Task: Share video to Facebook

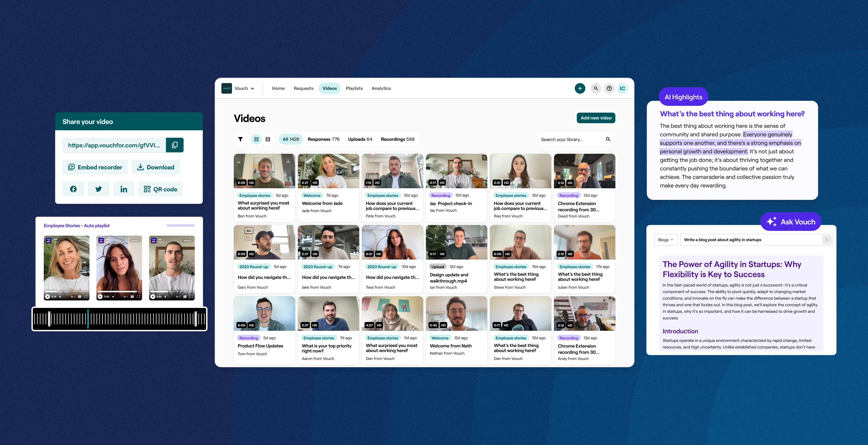Action: pyautogui.click(x=73, y=189)
